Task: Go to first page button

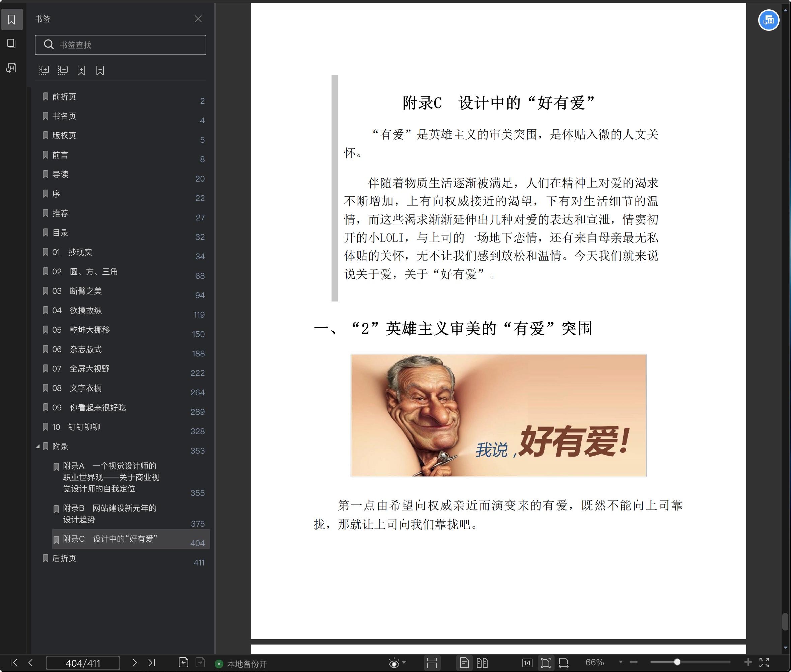Action: (14, 663)
